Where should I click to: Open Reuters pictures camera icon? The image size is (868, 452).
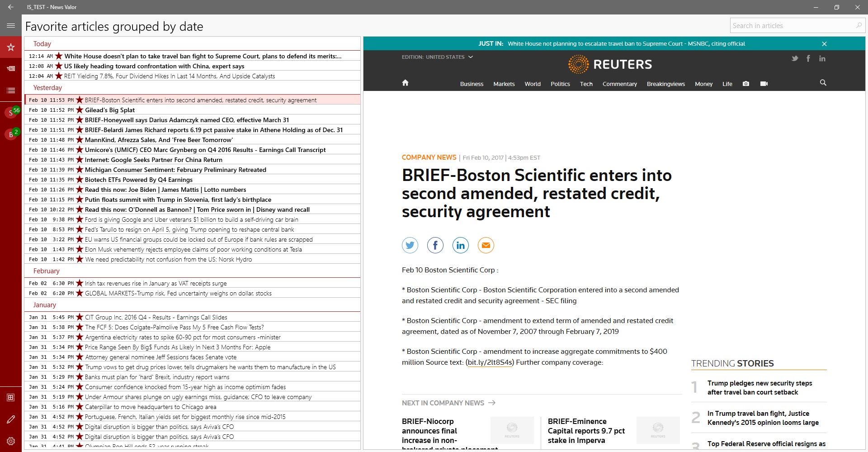pos(746,84)
